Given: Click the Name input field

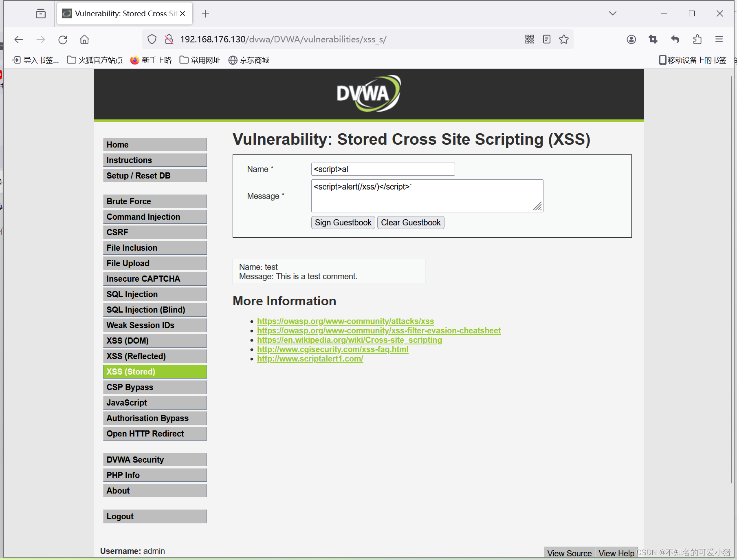Looking at the screenshot, I should [383, 169].
